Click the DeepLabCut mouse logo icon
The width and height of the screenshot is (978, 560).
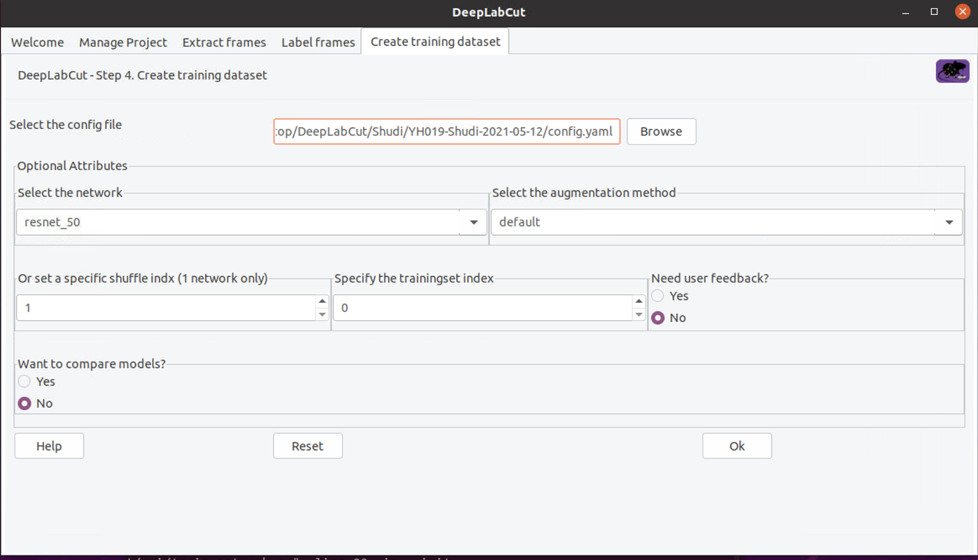coord(952,71)
